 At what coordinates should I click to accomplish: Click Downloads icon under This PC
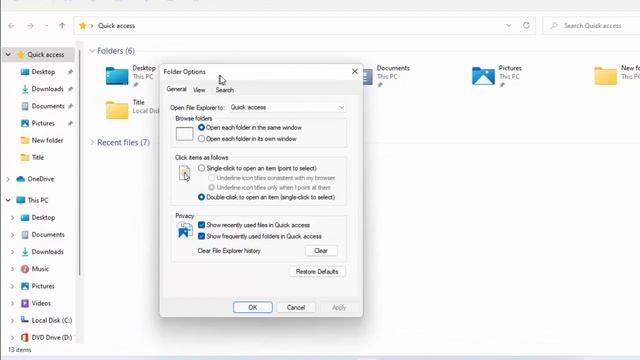point(25,252)
